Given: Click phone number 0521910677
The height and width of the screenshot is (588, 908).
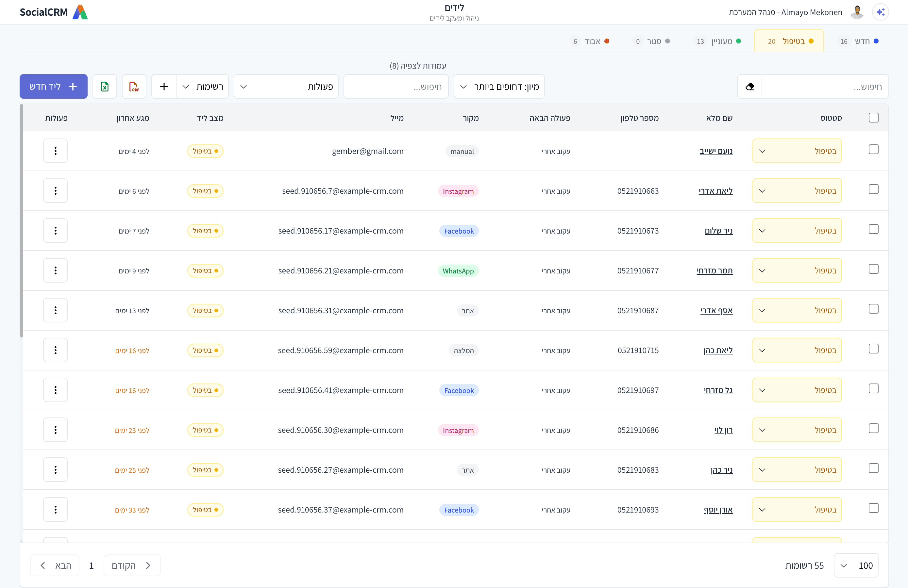Looking at the screenshot, I should click(638, 270).
